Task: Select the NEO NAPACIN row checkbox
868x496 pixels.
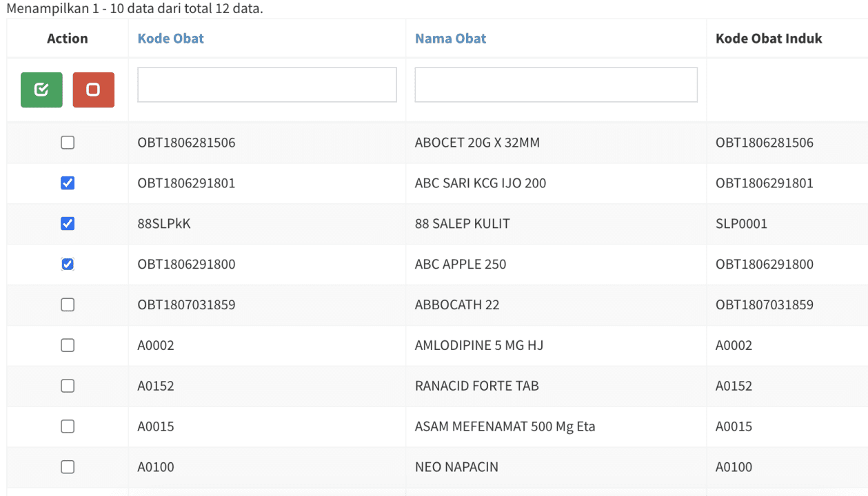Action: (68, 467)
